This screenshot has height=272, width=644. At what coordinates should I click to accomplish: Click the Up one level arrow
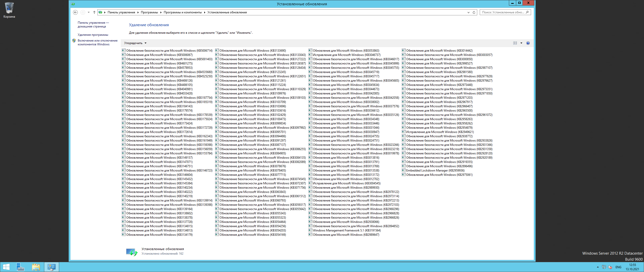click(x=94, y=12)
